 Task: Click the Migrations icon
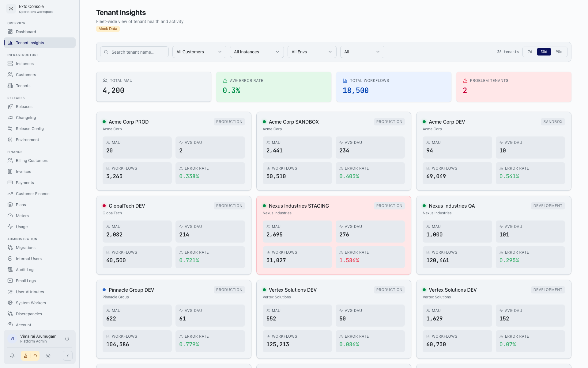point(10,247)
